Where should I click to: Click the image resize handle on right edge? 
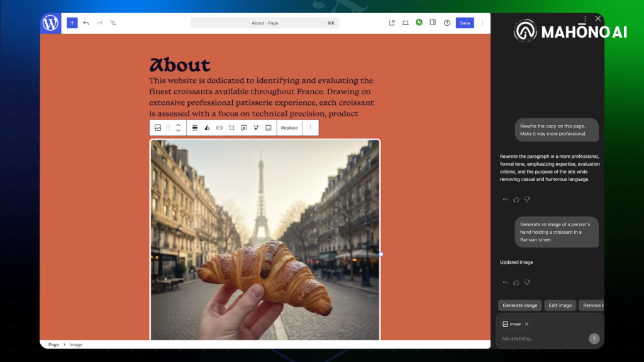tap(380, 254)
